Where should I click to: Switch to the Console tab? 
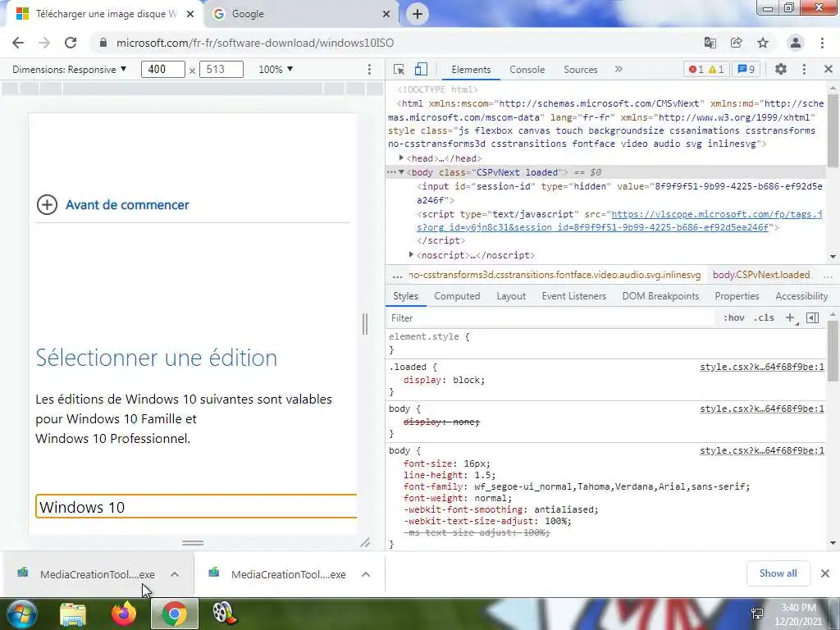527,70
